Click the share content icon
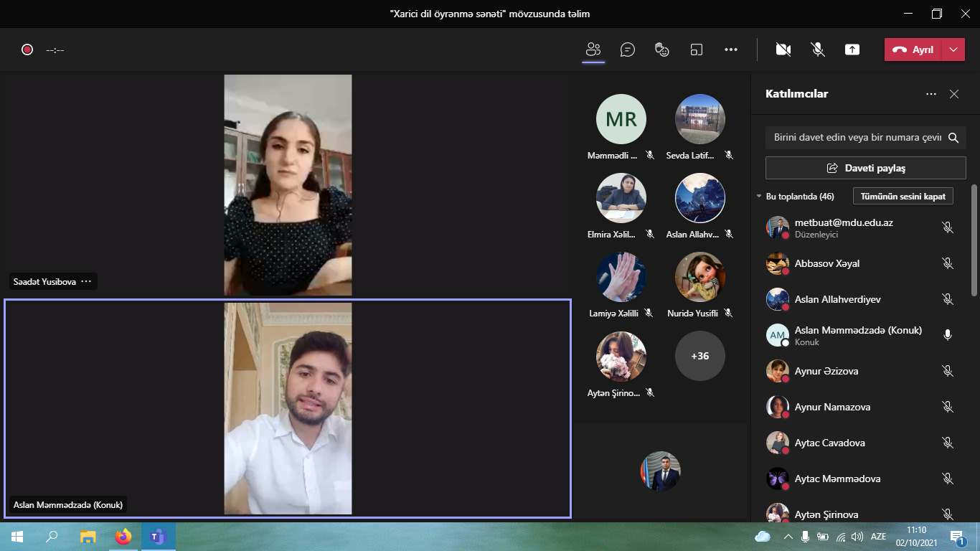The width and height of the screenshot is (980, 551). click(852, 50)
